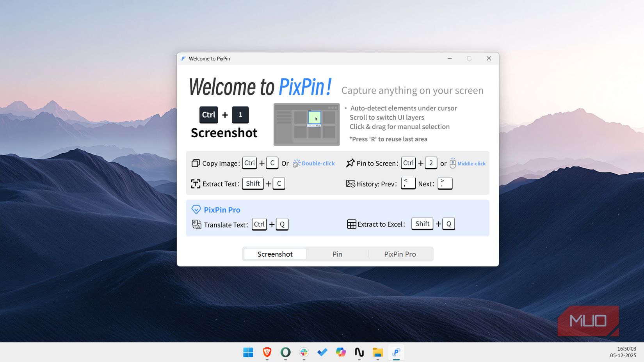Screen dimensions: 644x362
Task: Open Windows Start menu from taskbar
Action: (x=248, y=352)
